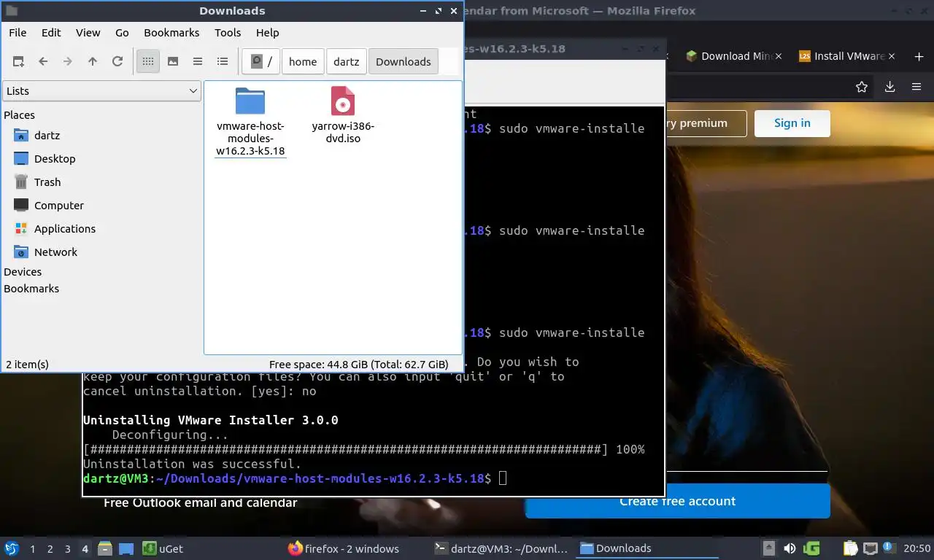Open volume control in tray
934x560 pixels.
(x=790, y=548)
